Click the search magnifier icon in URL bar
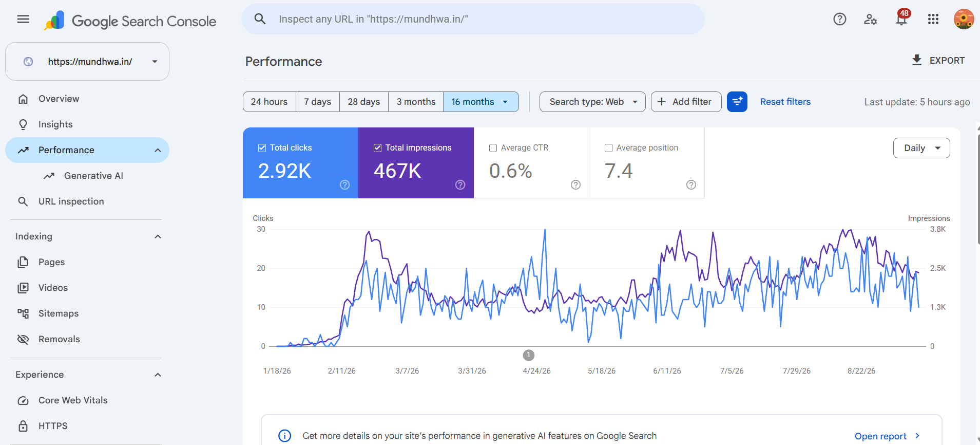Screen dimensions: 980x445 (260, 19)
